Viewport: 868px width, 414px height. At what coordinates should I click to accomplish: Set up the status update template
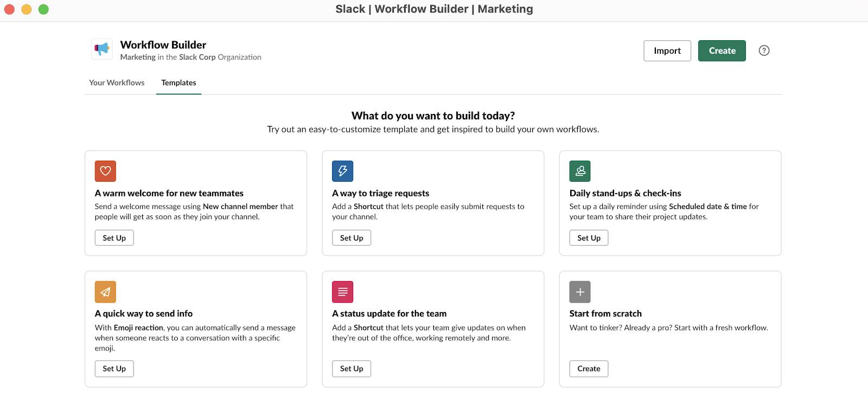352,368
